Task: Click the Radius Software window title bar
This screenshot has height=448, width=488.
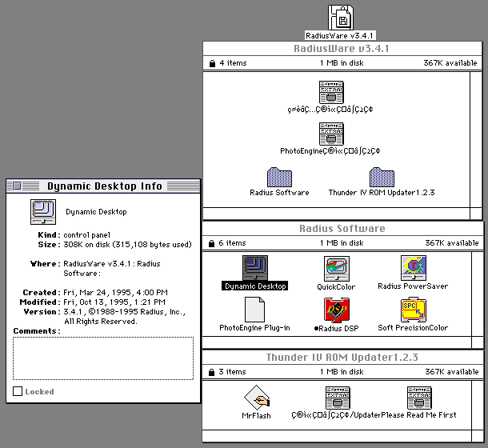Action: point(342,229)
